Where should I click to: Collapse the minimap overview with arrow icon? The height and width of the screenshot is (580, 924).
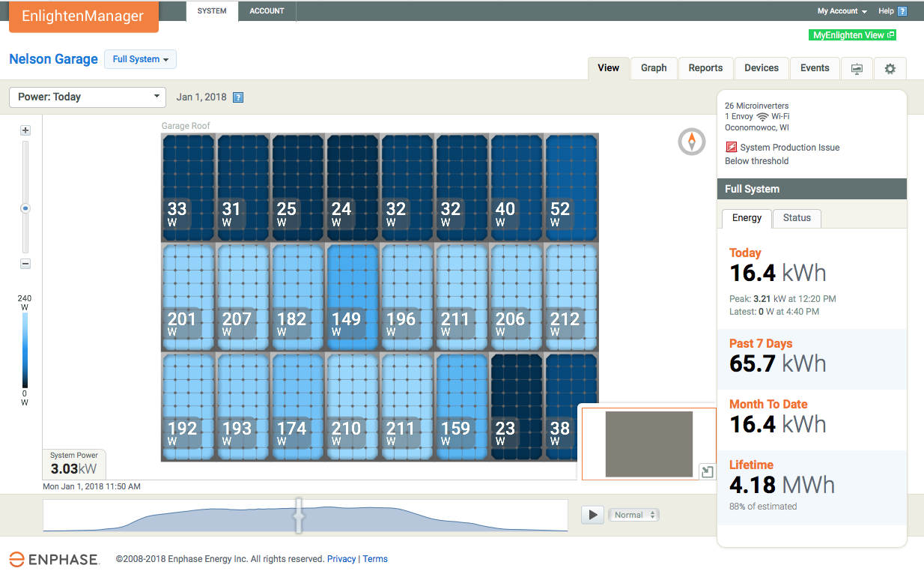707,471
